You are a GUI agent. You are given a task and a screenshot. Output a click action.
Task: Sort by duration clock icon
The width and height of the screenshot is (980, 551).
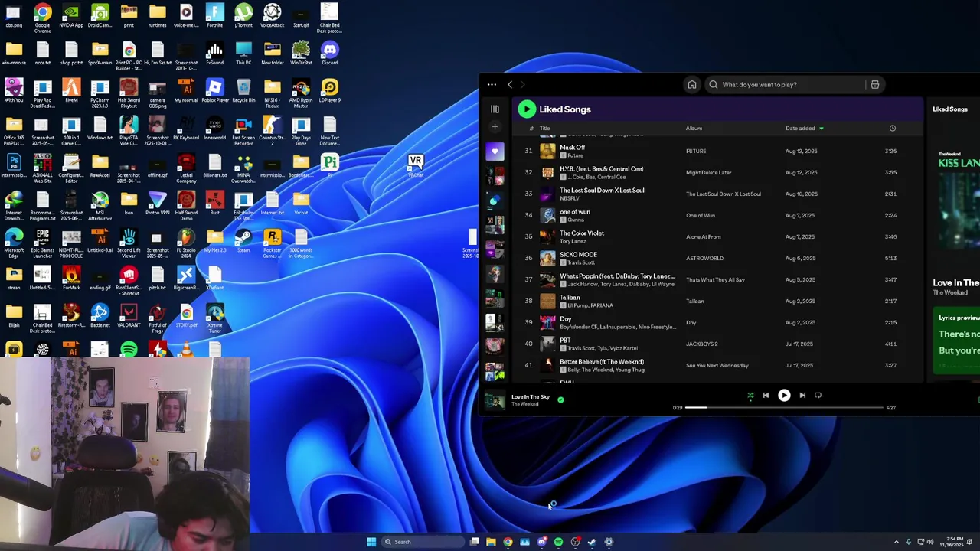pyautogui.click(x=892, y=129)
